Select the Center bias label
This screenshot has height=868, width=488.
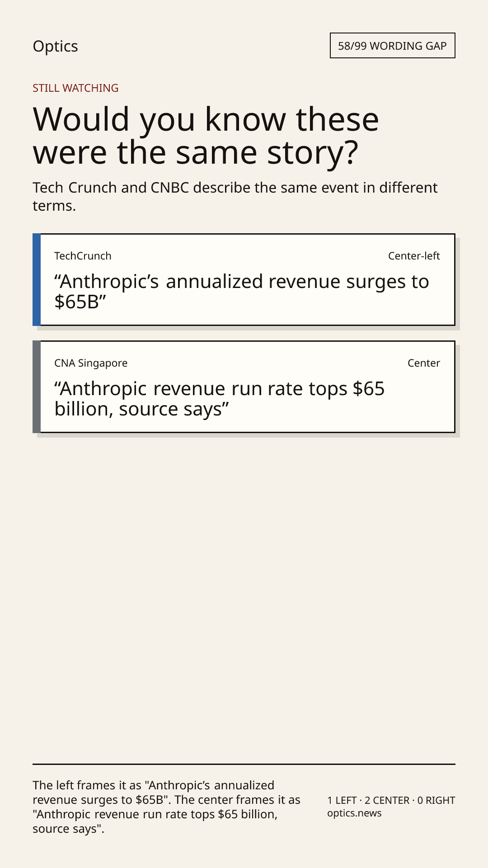point(424,363)
